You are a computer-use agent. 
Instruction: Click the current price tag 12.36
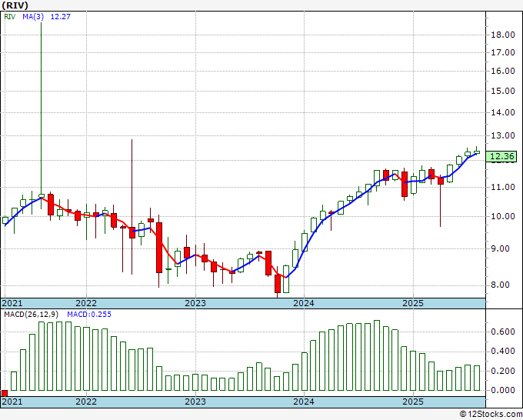pyautogui.click(x=501, y=156)
